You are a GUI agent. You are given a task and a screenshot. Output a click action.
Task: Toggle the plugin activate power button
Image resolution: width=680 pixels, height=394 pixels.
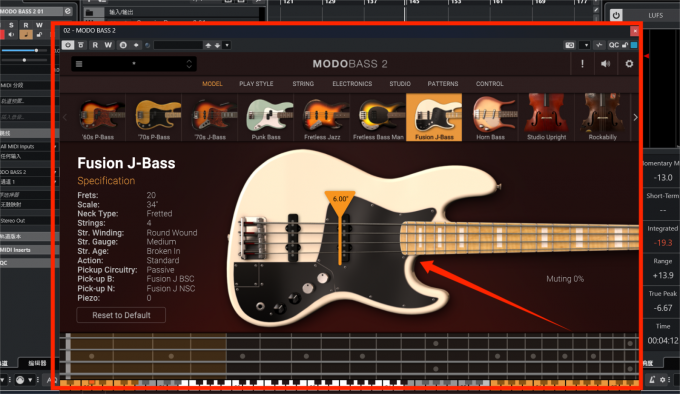point(68,45)
